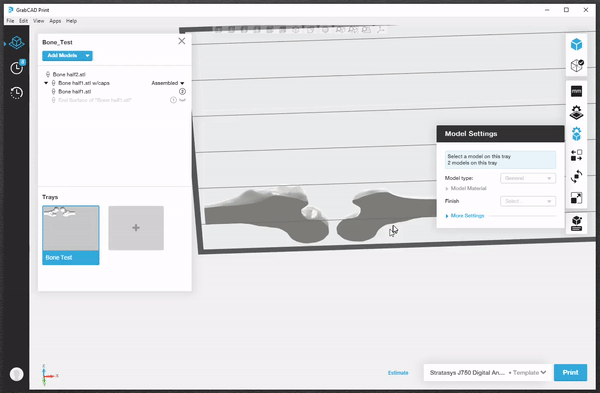
Task: Click the blue Print button
Action: 570,372
